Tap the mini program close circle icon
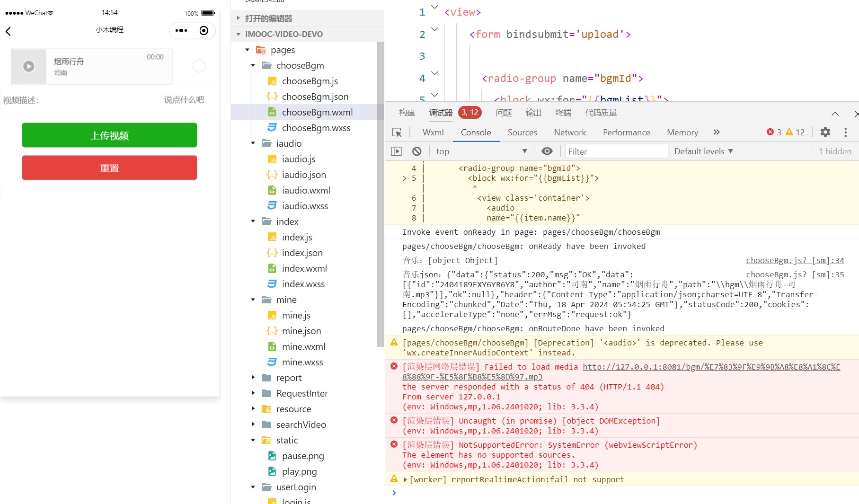 coord(204,31)
